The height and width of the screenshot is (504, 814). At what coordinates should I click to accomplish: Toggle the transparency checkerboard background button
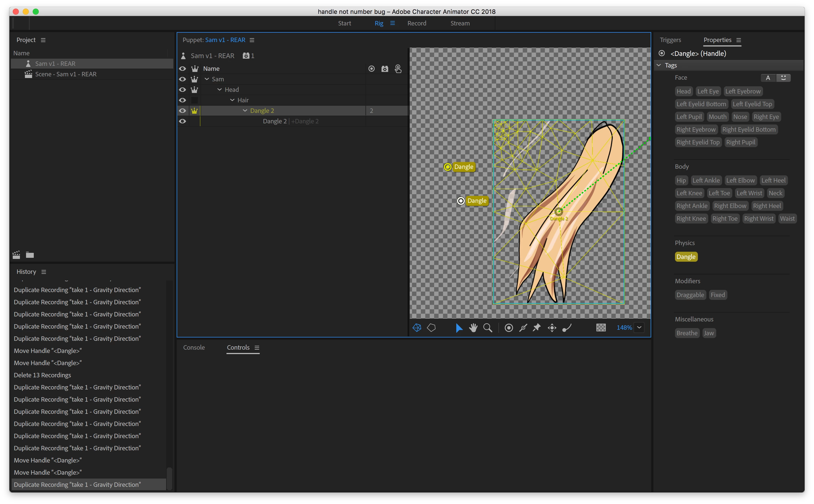point(601,328)
